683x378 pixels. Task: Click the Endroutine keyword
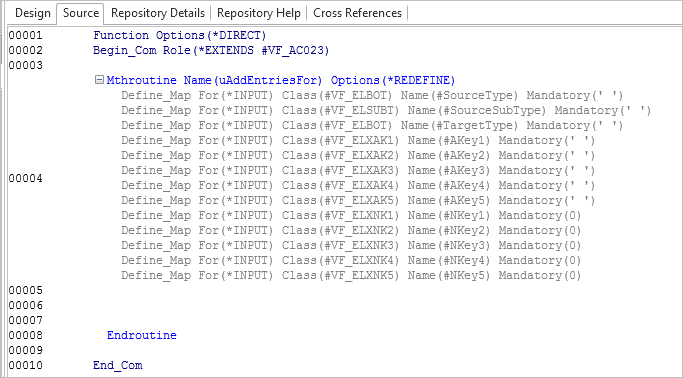pyautogui.click(x=142, y=335)
